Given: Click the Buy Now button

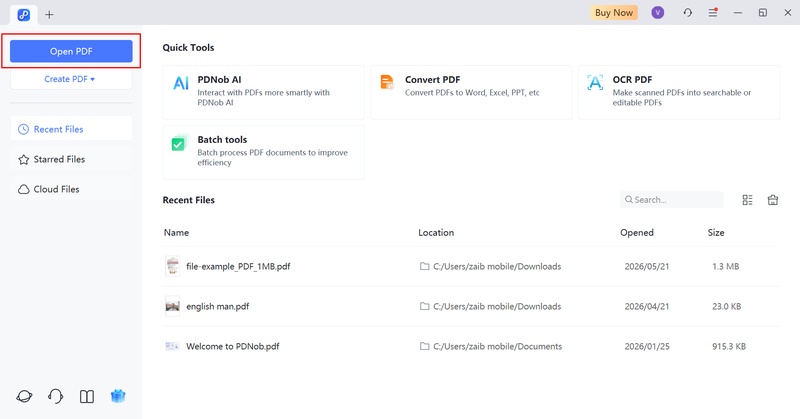Looking at the screenshot, I should (x=614, y=13).
